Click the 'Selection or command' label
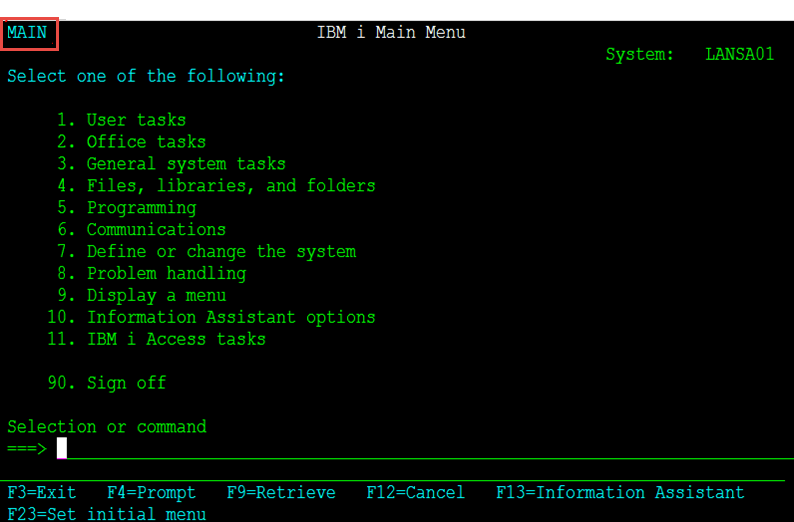The height and width of the screenshot is (522, 794). pos(107,427)
